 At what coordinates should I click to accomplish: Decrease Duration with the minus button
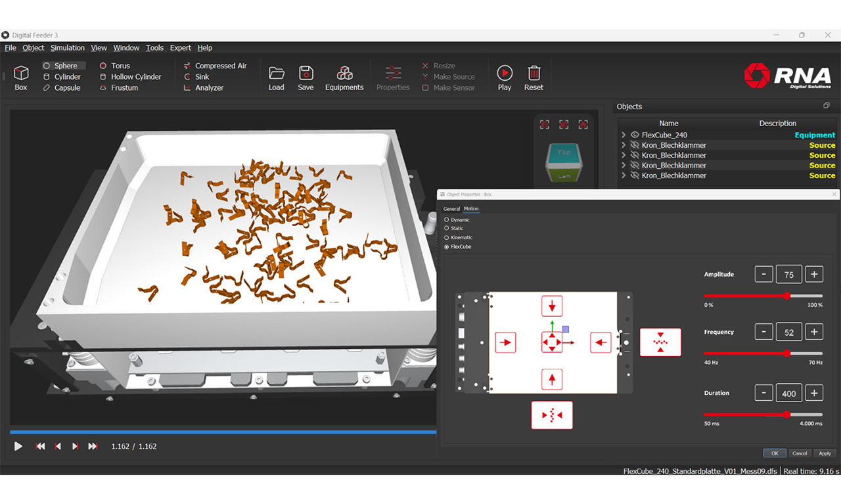pyautogui.click(x=763, y=393)
